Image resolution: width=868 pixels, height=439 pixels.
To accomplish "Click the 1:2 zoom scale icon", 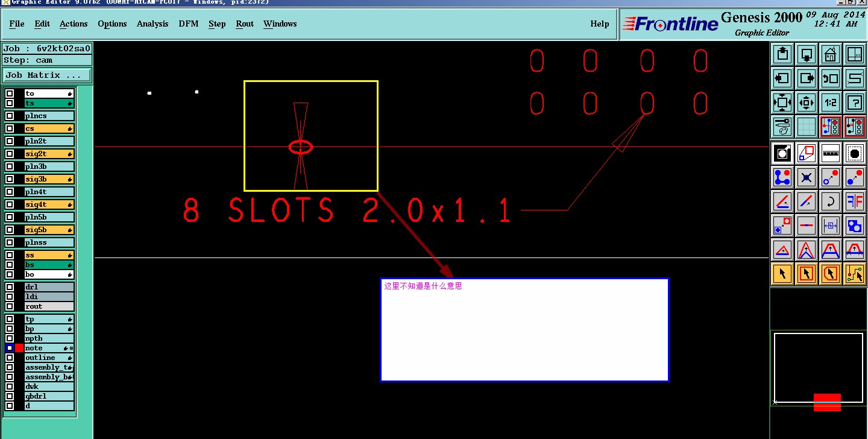I will pos(831,103).
